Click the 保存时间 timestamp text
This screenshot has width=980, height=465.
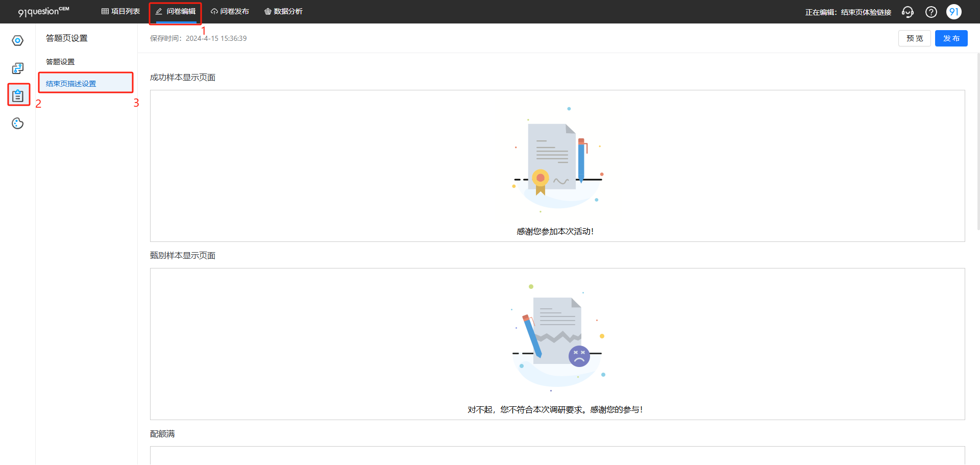click(198, 38)
